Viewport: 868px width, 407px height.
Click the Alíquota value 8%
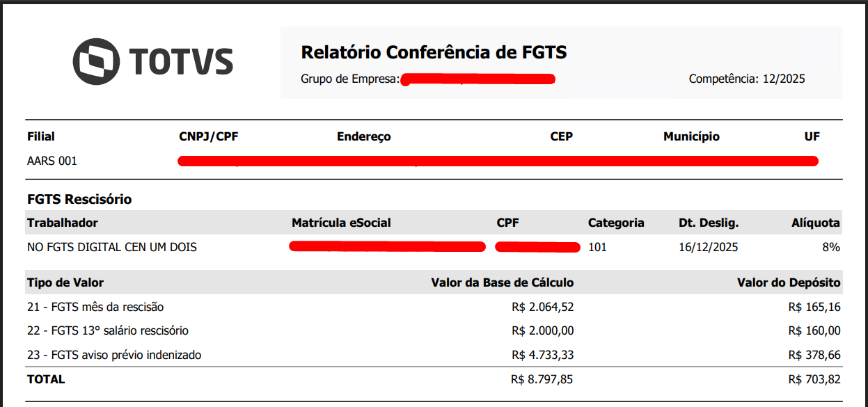[831, 247]
